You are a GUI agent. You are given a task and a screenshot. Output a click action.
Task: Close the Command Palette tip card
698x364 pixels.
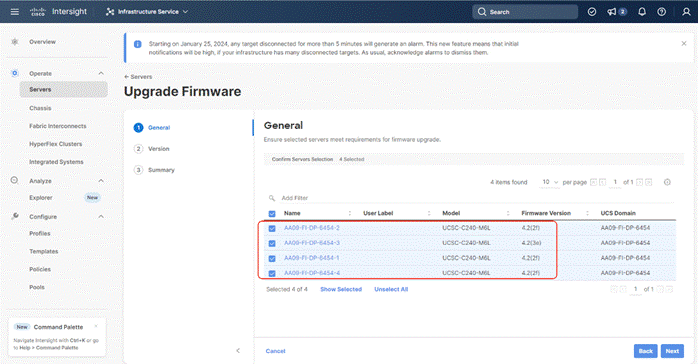pos(96,327)
